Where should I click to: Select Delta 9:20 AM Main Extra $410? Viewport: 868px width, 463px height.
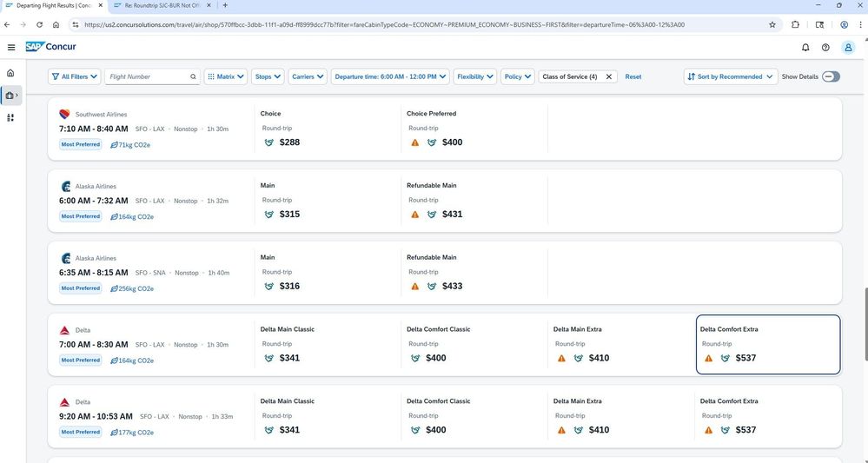click(621, 417)
